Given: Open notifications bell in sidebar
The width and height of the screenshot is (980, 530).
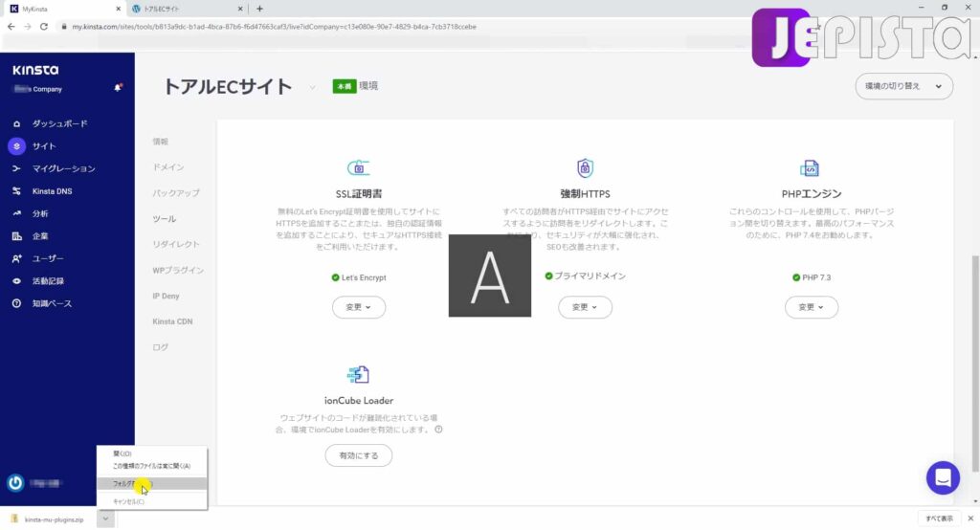Looking at the screenshot, I should (x=118, y=87).
